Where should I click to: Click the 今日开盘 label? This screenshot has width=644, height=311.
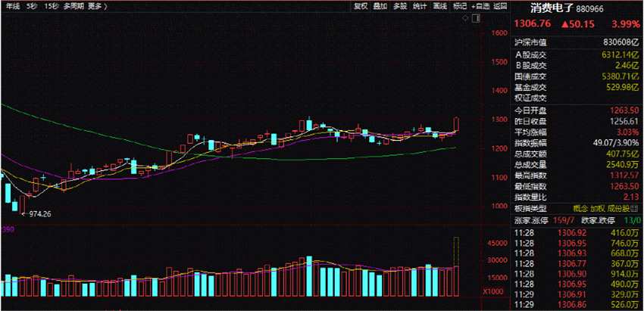(x=531, y=110)
